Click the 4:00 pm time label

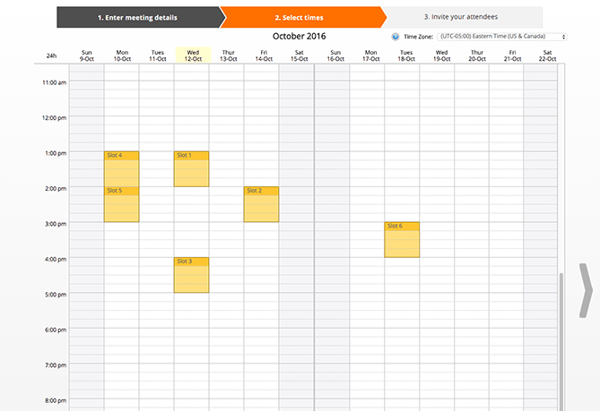(55, 259)
